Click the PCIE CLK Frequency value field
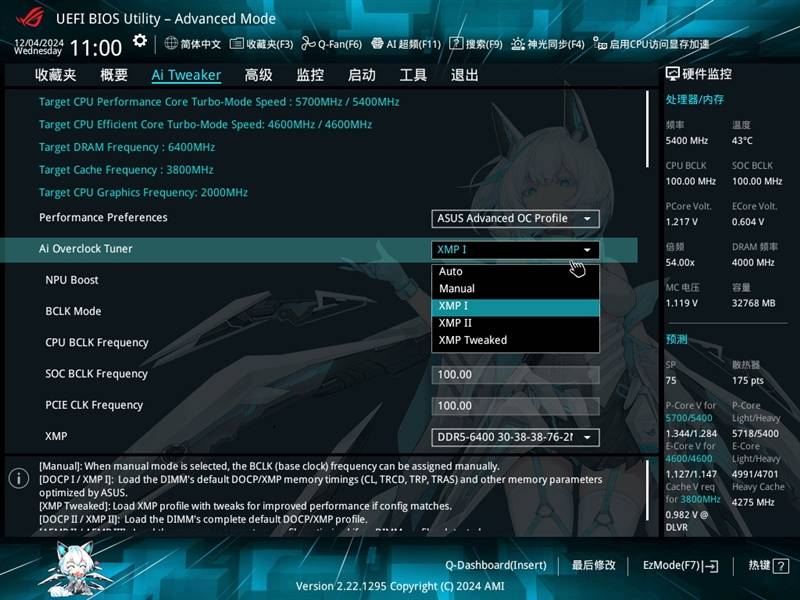The height and width of the screenshot is (600, 800). [x=515, y=405]
